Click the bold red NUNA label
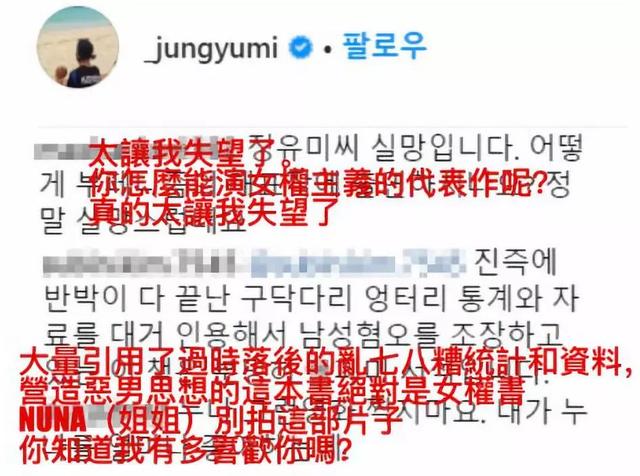640x476 pixels. 53,420
